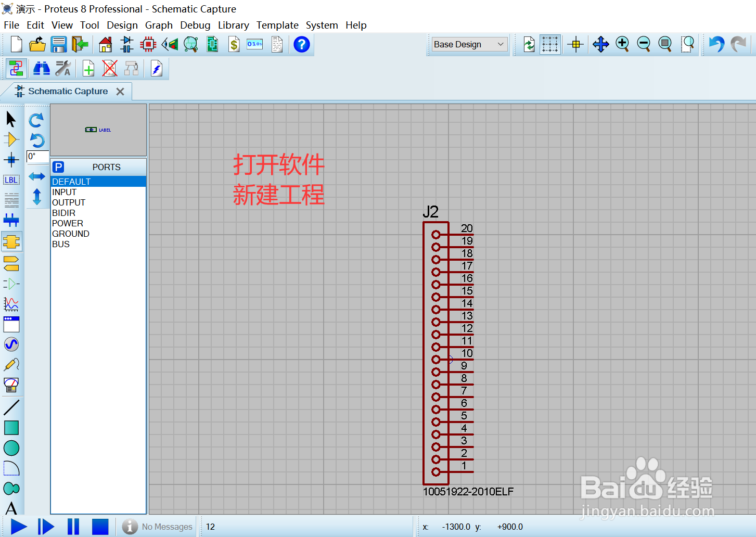Choose the 2D Circle drawing tool
The image size is (756, 537).
click(11, 448)
